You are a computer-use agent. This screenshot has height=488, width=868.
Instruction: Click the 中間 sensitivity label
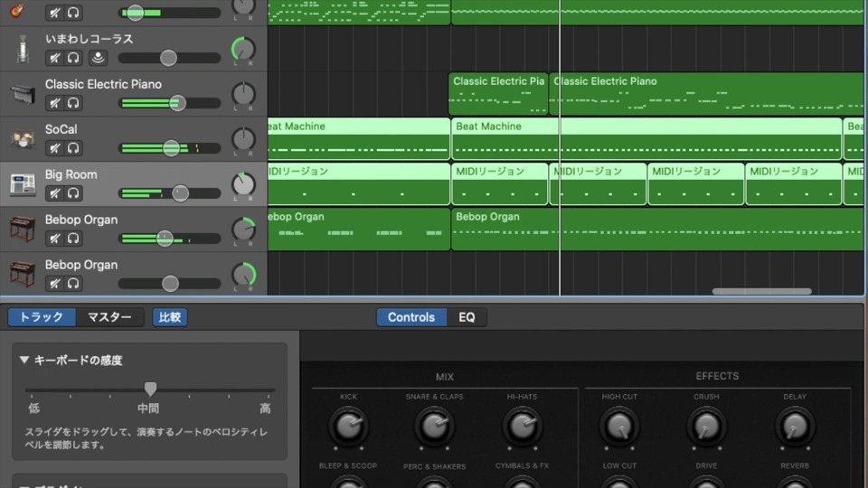(x=148, y=408)
